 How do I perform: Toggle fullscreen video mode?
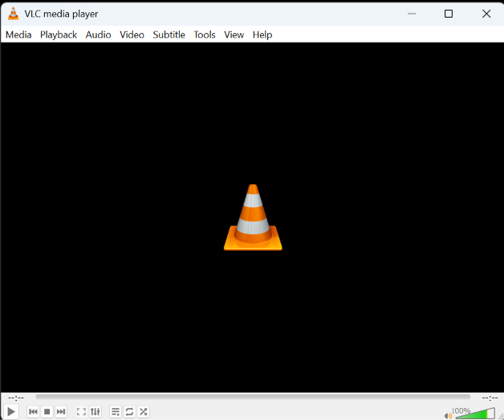tap(81, 412)
